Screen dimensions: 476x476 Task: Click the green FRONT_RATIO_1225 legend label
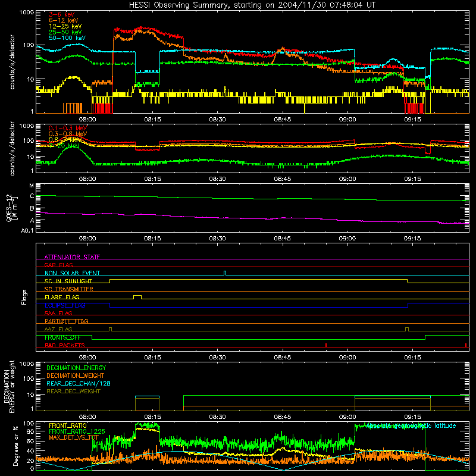point(77,431)
